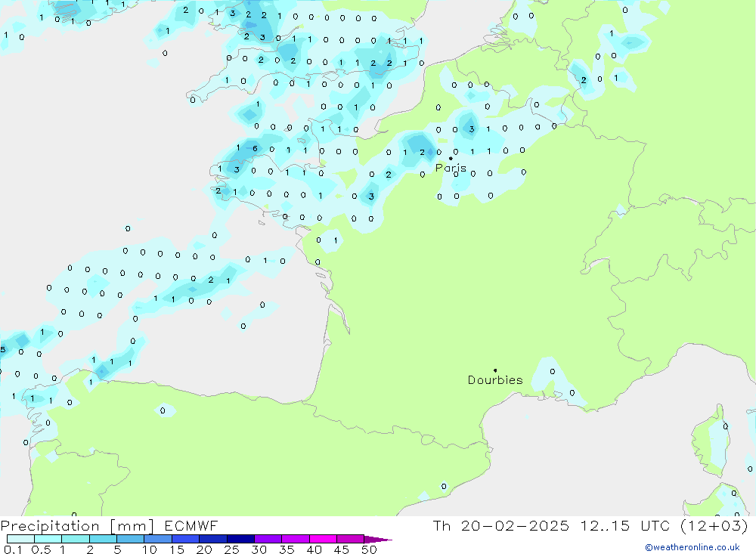Click the 10 mm blue legend swatch
The width and height of the screenshot is (756, 554).
[158, 539]
